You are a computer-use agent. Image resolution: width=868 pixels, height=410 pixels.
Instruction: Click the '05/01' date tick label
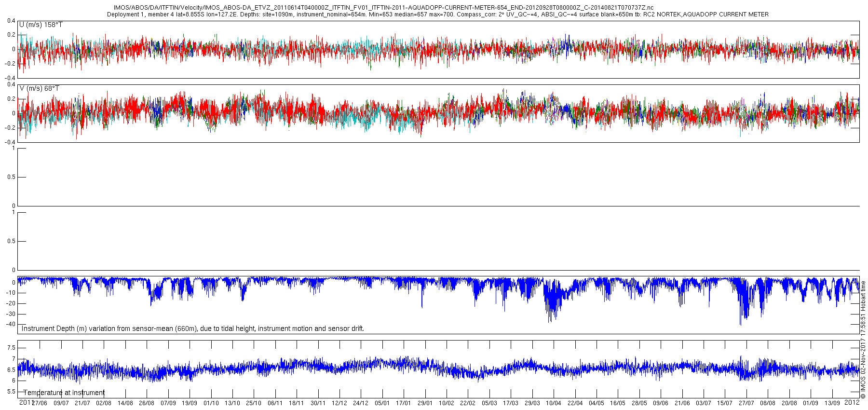(x=382, y=403)
